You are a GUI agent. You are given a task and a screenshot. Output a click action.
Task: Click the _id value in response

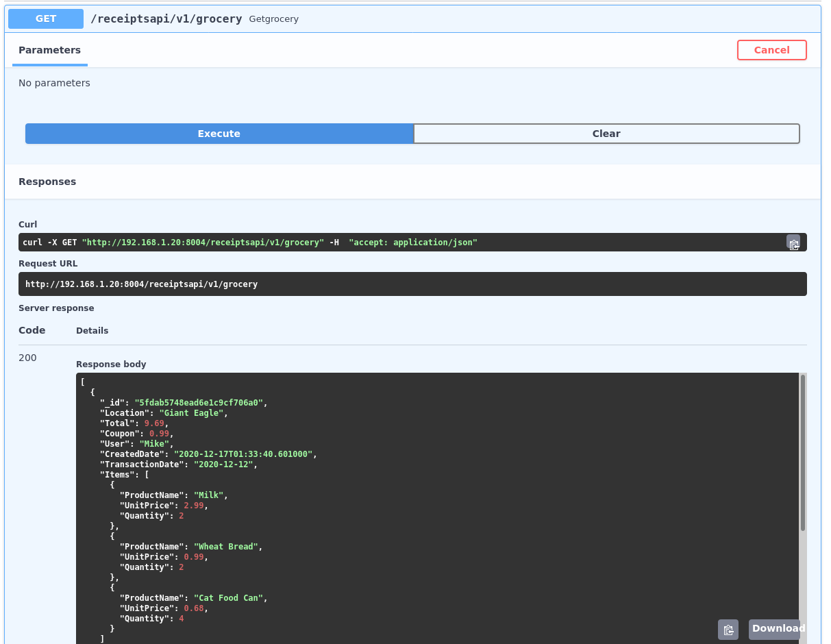[x=199, y=403]
